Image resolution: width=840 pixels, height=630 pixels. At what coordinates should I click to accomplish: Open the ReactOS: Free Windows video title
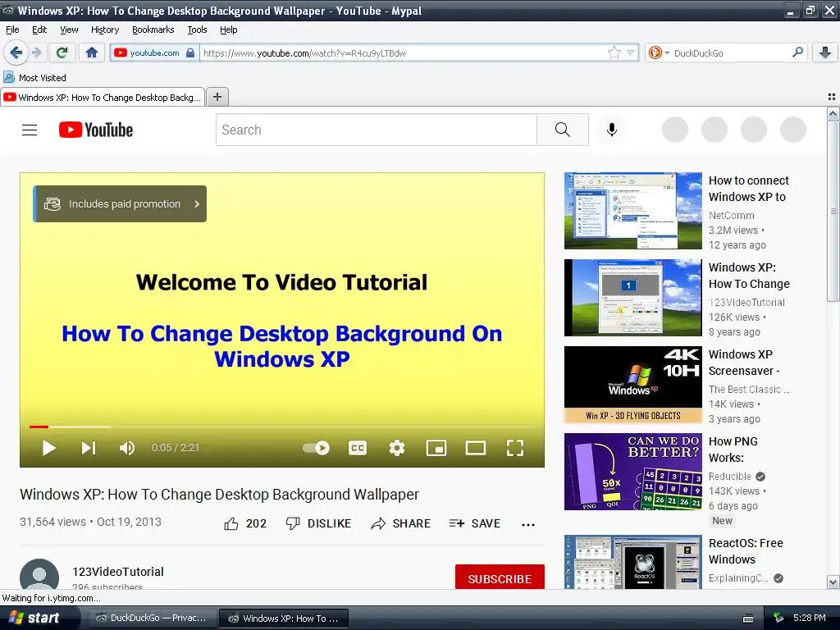[746, 551]
